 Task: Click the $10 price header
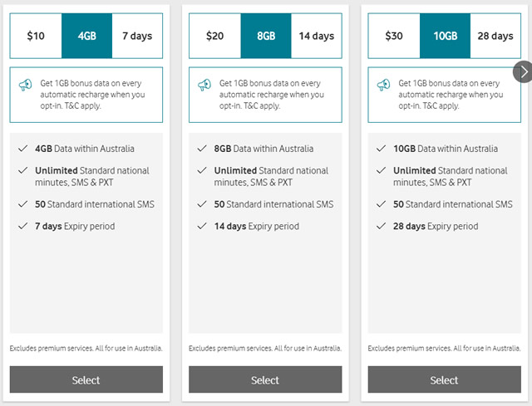click(x=36, y=36)
